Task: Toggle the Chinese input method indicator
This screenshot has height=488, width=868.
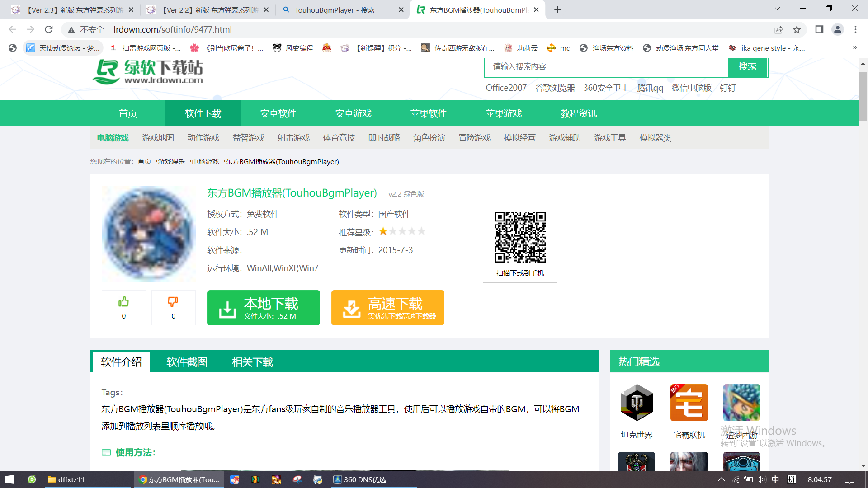Action: click(775, 479)
